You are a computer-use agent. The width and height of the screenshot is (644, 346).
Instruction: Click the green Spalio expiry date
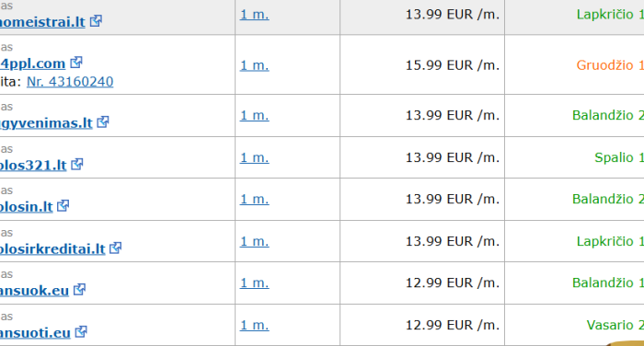(x=619, y=157)
